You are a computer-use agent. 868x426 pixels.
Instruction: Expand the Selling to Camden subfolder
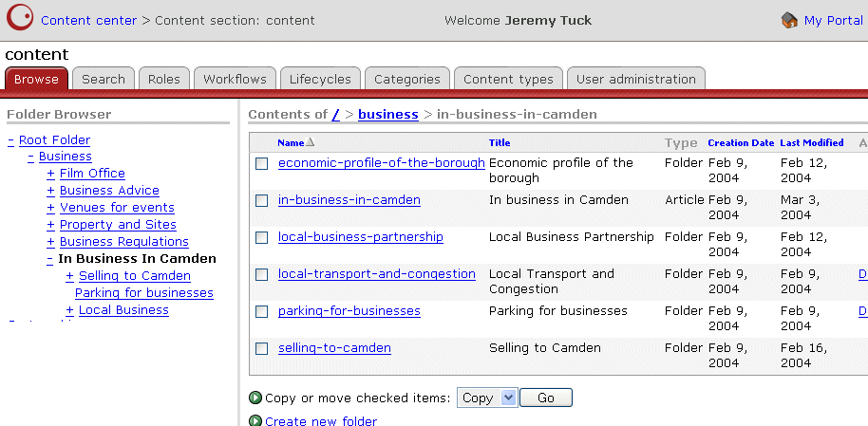69,276
